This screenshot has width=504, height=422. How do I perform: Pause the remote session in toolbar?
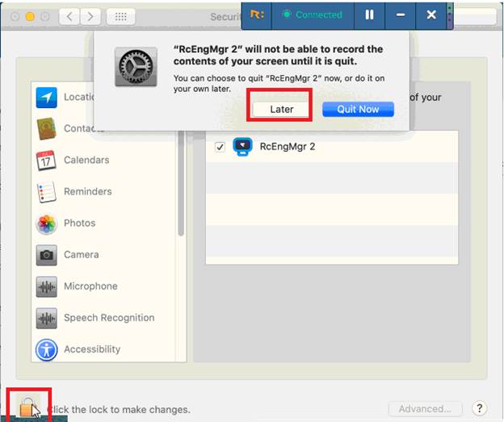369,15
